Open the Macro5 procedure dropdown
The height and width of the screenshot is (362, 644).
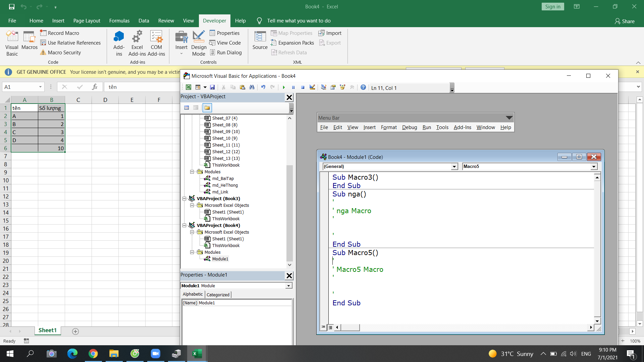click(x=594, y=167)
